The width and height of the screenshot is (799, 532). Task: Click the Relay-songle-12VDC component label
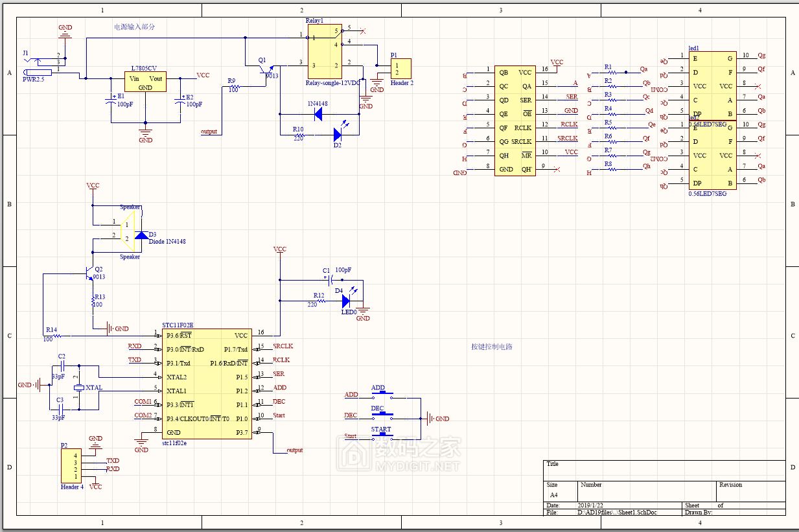(332, 84)
